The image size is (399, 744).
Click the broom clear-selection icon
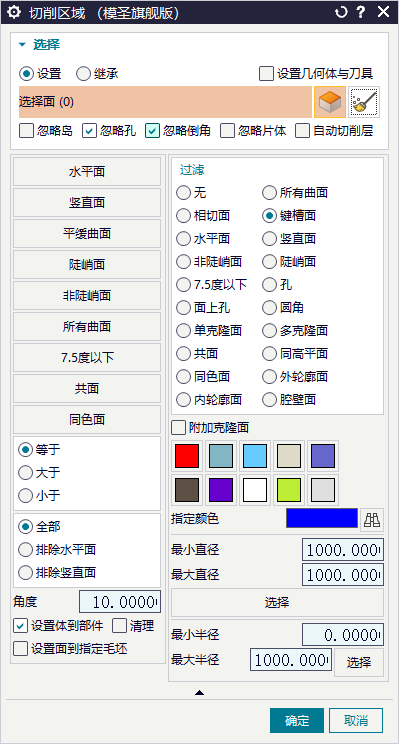364,102
